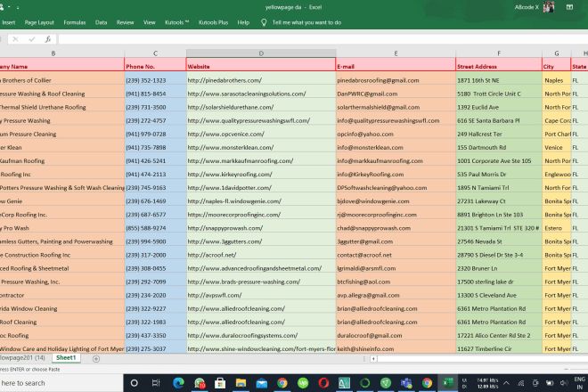This screenshot has width=588, height=392.
Task: Open the View ribbon tab
Action: pos(150,22)
